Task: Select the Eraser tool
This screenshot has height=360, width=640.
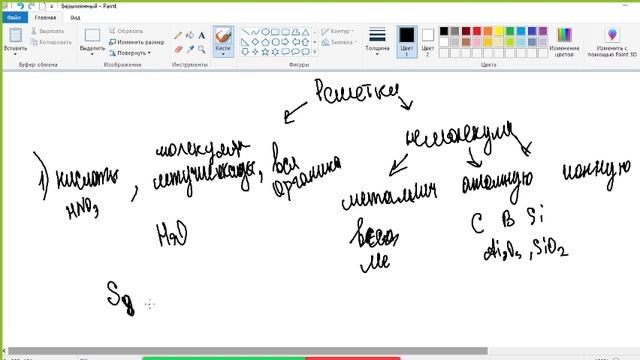Action: click(178, 49)
